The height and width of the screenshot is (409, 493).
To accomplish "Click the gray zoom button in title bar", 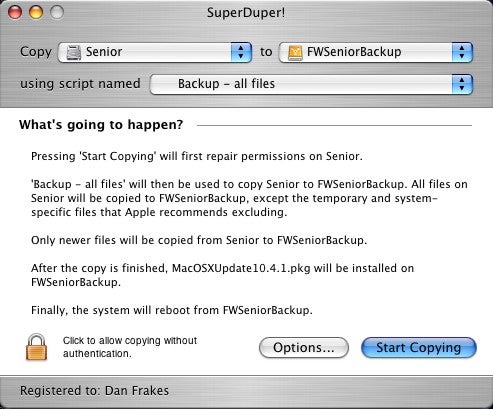I will 57,12.
